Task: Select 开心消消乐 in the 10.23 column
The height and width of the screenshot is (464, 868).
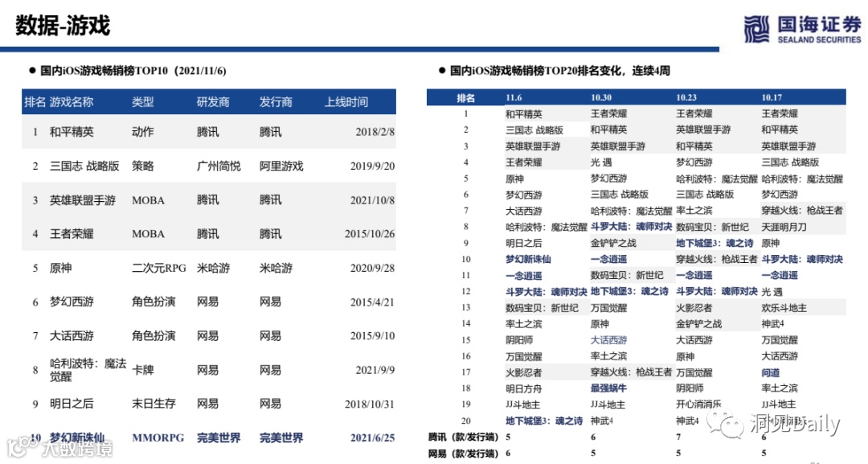Action: 698,404
